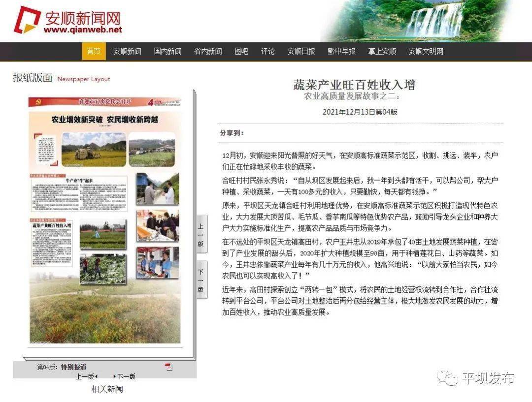Open 省内新闻 in the navigation bar
The height and width of the screenshot is (402, 532).
tap(208, 51)
